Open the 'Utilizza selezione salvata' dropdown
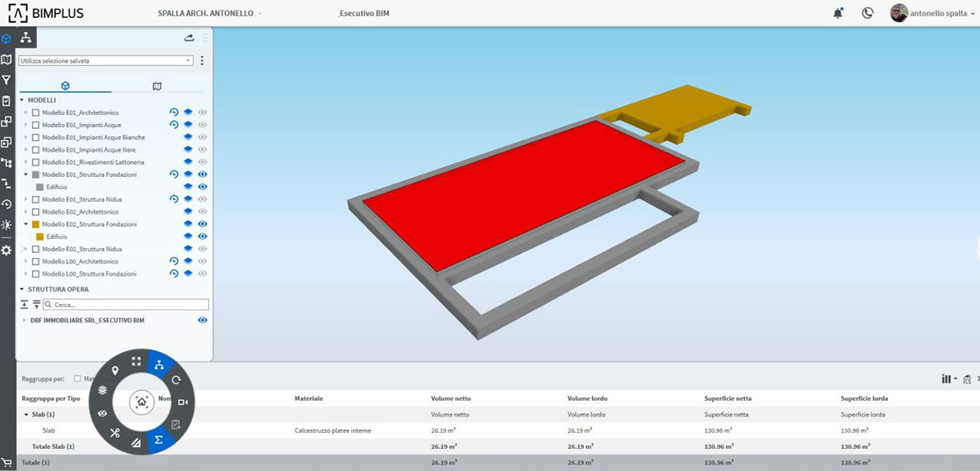 [106, 60]
